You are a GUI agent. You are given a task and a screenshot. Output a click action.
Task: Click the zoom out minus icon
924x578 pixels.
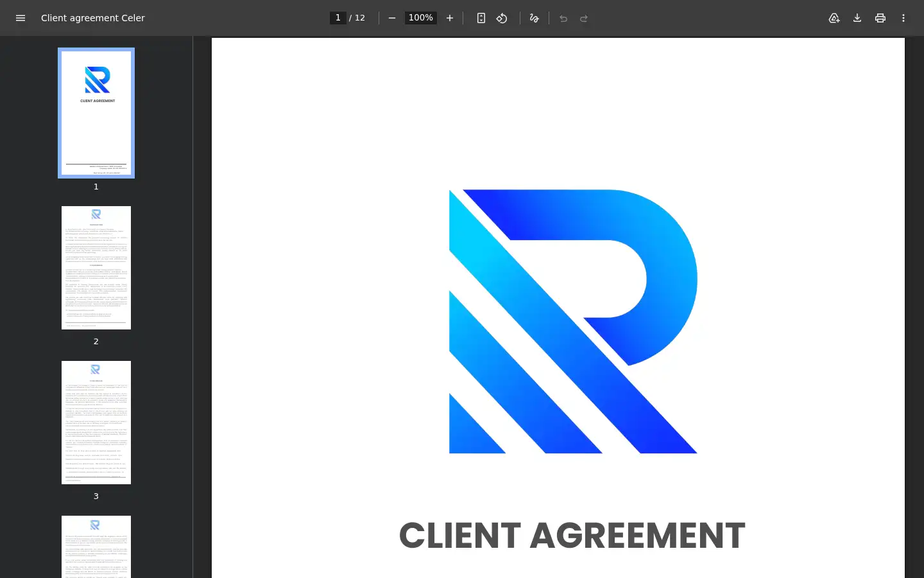(392, 18)
